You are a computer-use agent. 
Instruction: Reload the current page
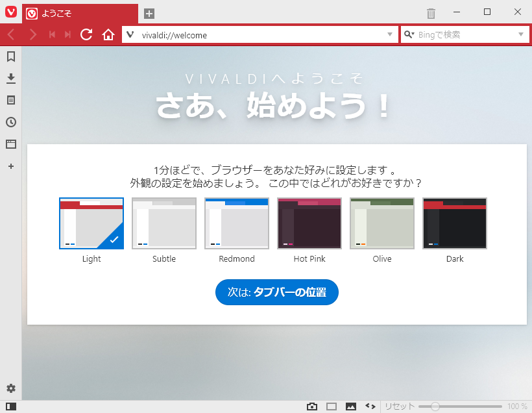click(86, 34)
